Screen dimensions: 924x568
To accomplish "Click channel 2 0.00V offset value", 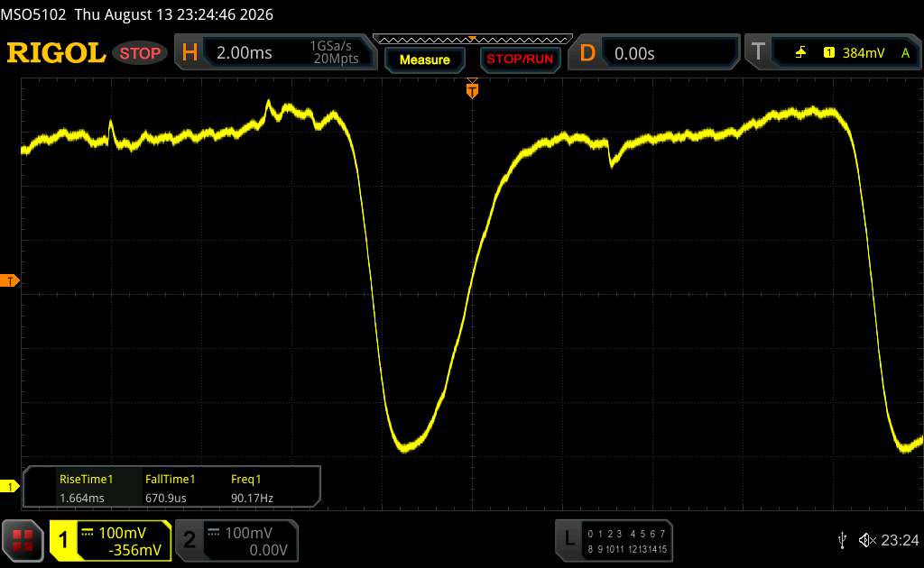I will (x=268, y=550).
